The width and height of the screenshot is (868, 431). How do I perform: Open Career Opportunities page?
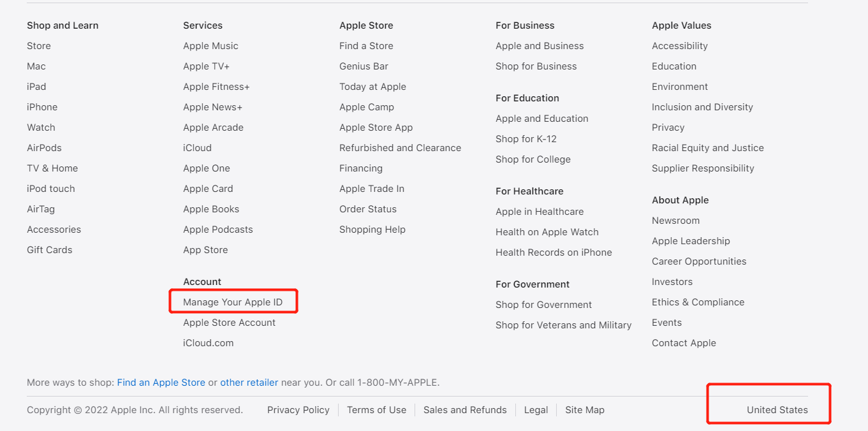coord(698,261)
